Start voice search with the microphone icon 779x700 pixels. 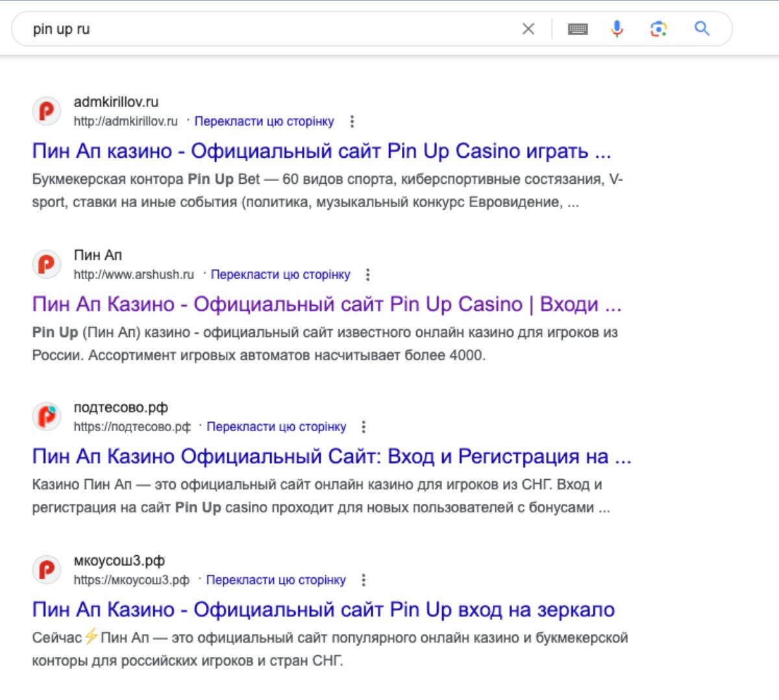[x=617, y=29]
